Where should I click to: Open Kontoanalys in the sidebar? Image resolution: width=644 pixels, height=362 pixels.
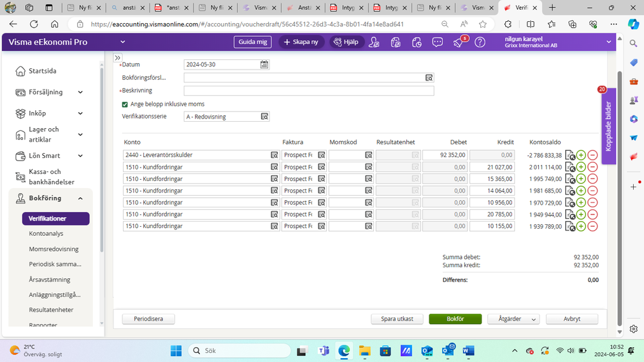(x=46, y=234)
